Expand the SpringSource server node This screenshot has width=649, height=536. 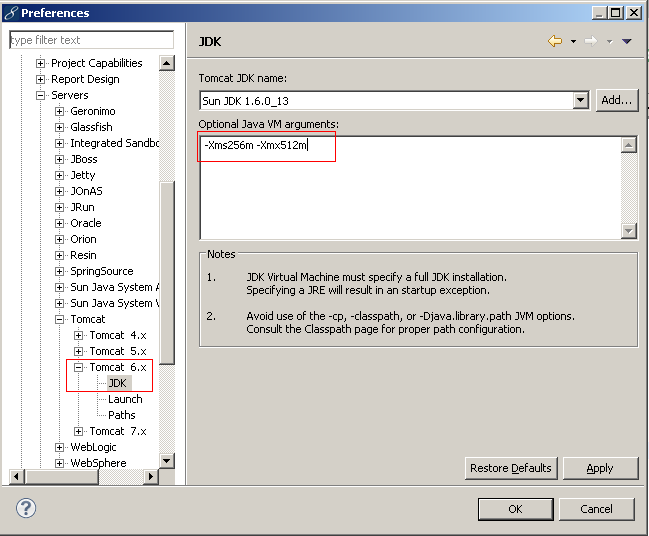(60, 272)
